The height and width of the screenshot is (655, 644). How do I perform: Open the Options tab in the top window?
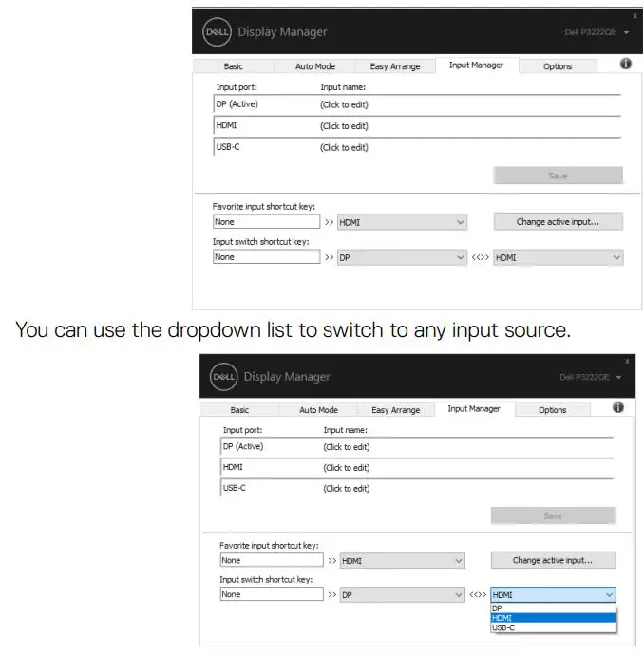pyautogui.click(x=558, y=66)
